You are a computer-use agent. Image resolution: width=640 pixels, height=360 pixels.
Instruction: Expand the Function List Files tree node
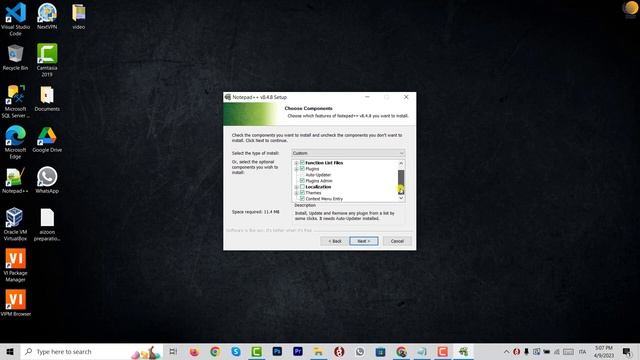[x=297, y=163]
